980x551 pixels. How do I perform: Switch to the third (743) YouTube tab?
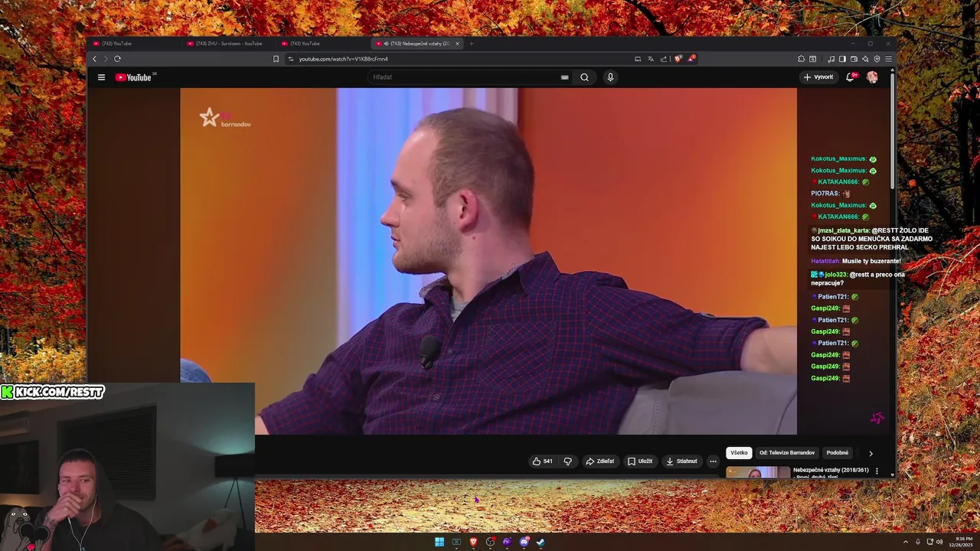pyautogui.click(x=323, y=44)
